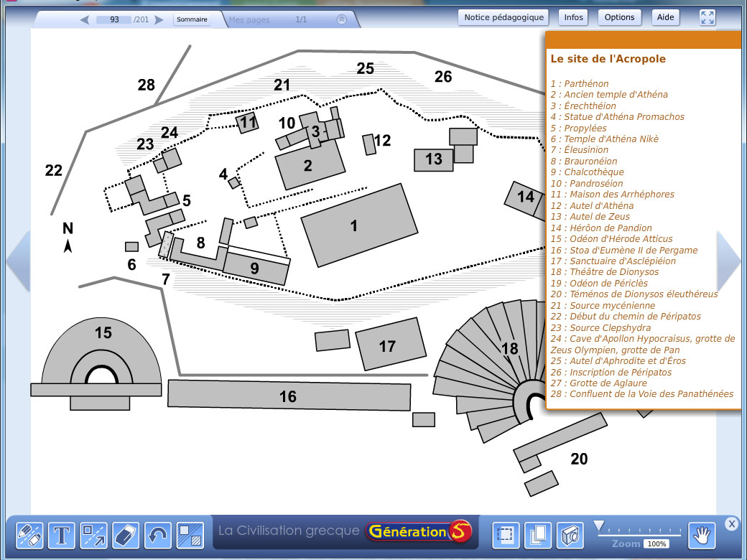Viewport: 747px width, 560px height.
Task: Click the copy pages icon
Action: 537,535
